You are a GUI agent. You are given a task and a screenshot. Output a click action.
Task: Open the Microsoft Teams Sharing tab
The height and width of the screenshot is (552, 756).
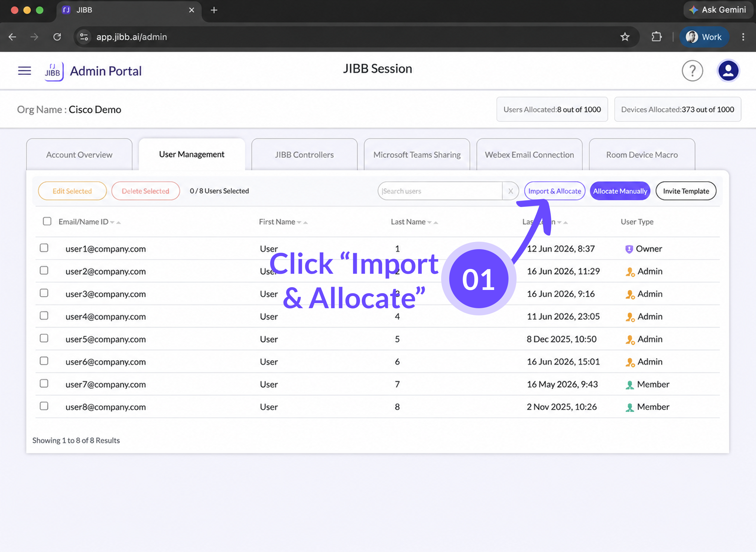point(417,155)
